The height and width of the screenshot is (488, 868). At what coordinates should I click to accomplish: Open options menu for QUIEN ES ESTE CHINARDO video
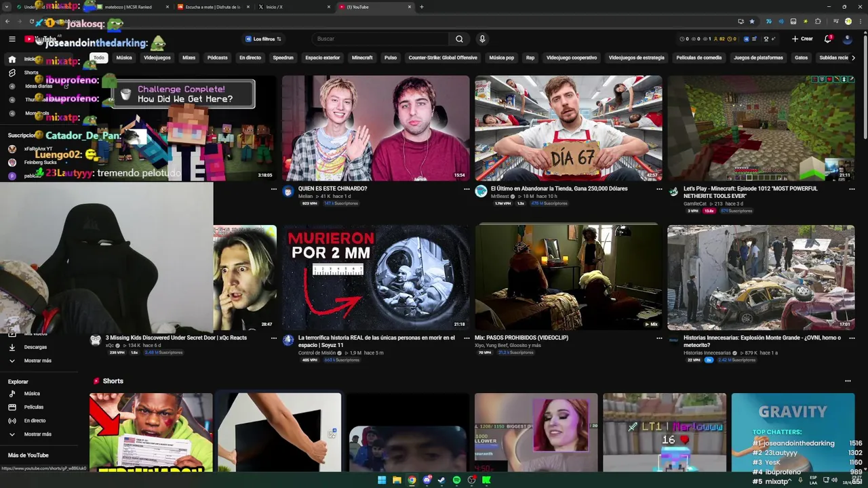(x=467, y=189)
